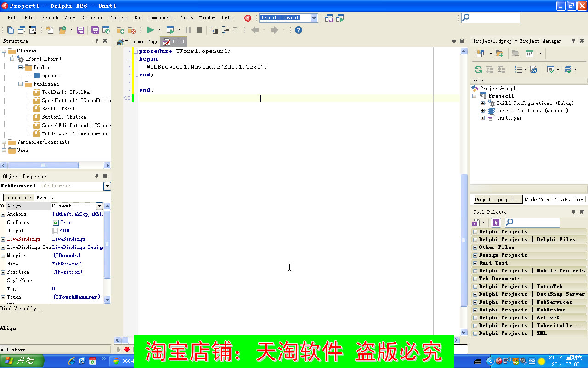Click the Sort numbered list icon in Project Manager

[518, 69]
